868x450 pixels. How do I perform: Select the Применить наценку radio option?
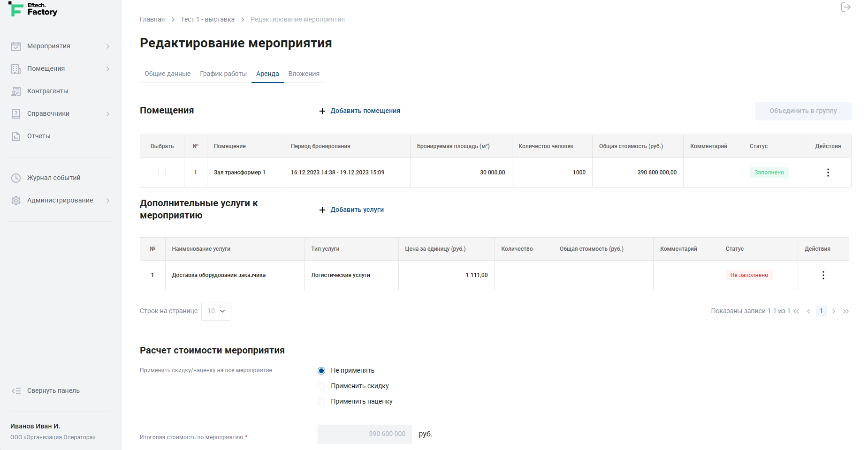[x=321, y=402]
